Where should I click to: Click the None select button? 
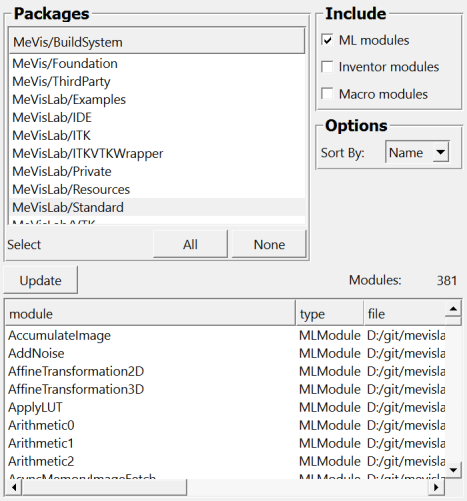point(269,244)
